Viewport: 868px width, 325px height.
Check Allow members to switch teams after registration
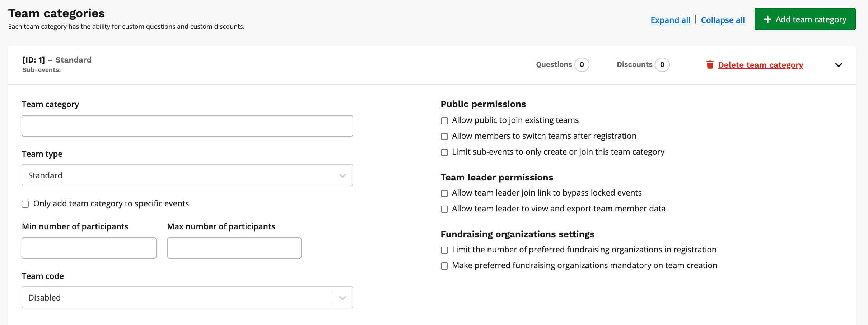tap(444, 137)
